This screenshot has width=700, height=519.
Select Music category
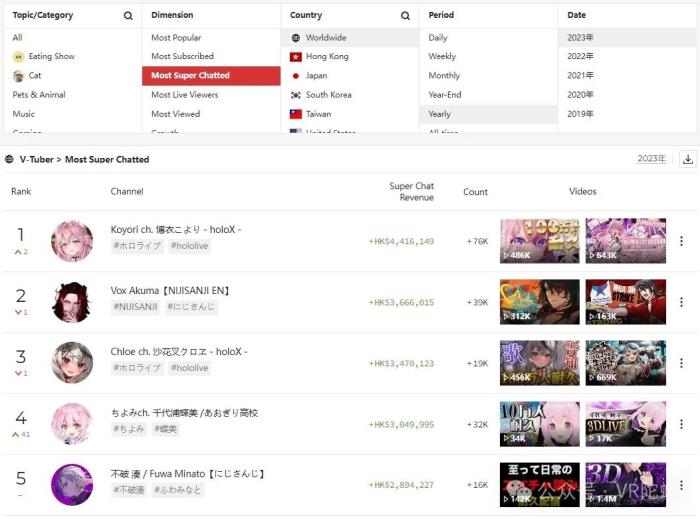coord(24,114)
